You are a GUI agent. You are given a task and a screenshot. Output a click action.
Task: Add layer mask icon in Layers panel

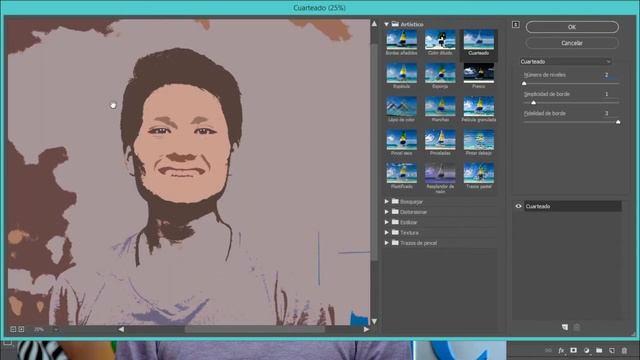click(x=573, y=350)
